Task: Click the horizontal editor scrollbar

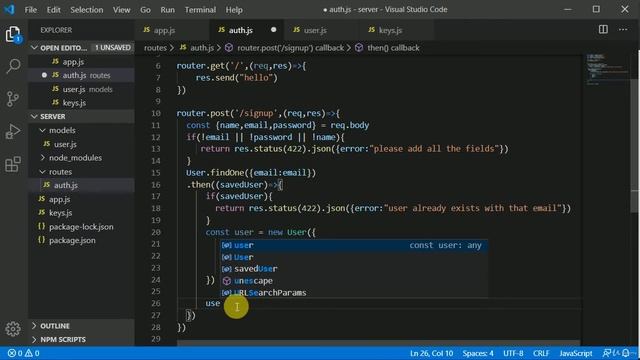Action: [x=378, y=343]
